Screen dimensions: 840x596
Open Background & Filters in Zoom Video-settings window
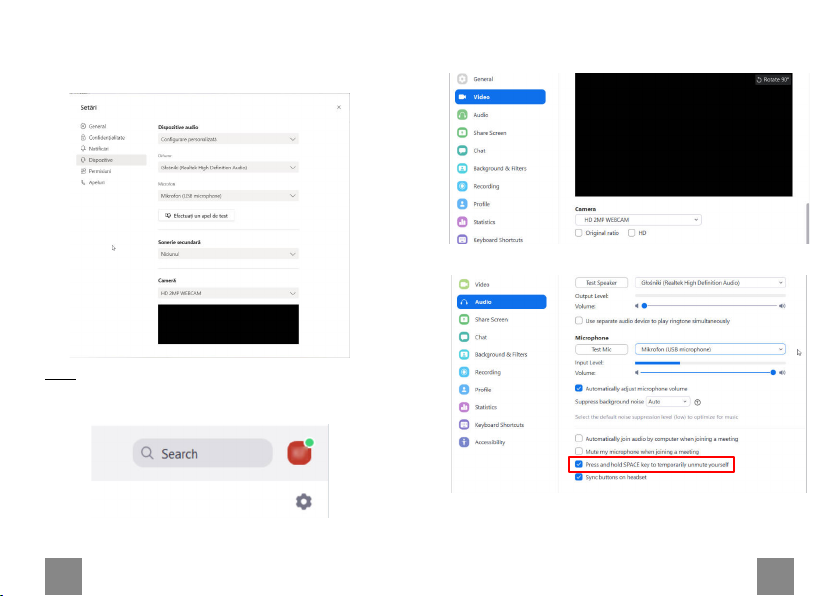coord(492,168)
